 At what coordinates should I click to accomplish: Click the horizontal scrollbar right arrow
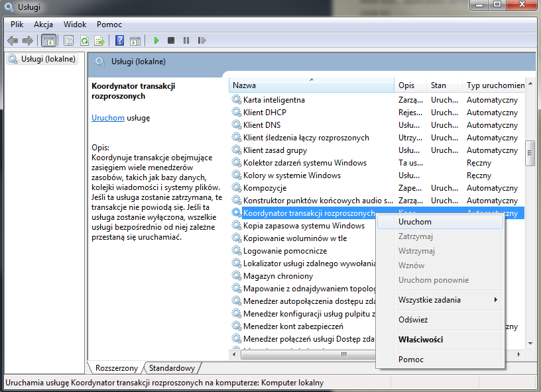click(x=518, y=354)
